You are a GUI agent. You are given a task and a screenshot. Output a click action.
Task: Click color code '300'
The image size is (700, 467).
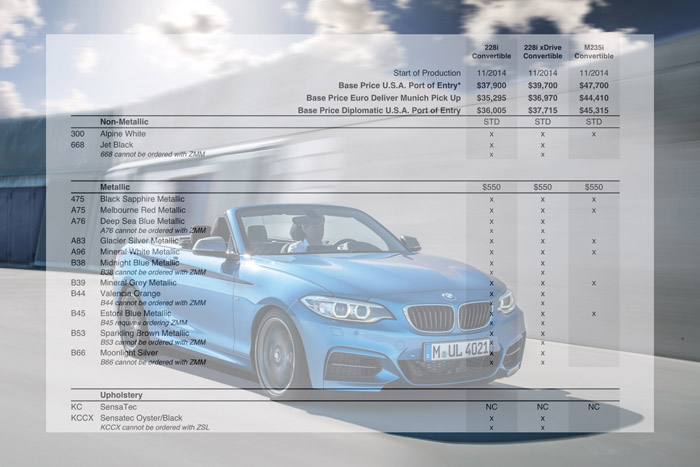tap(77, 134)
